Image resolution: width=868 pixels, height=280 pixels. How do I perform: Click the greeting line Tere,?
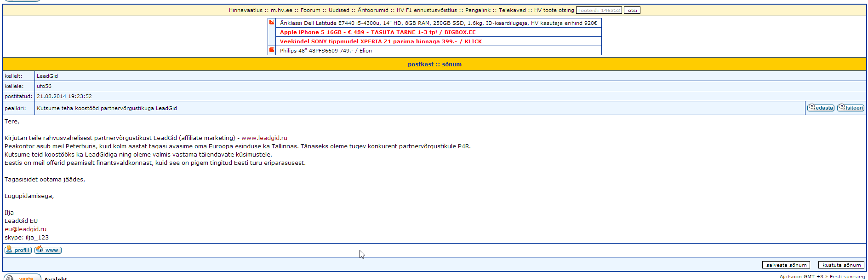pyautogui.click(x=12, y=121)
